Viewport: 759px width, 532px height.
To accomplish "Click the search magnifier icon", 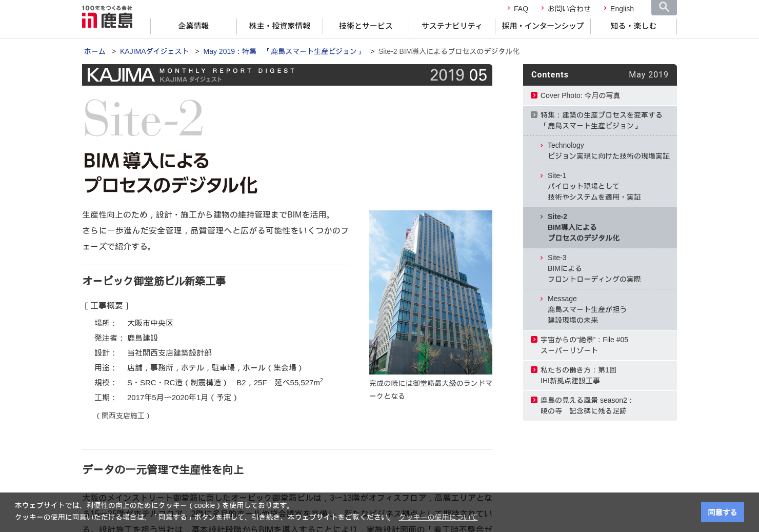I will tap(664, 7).
